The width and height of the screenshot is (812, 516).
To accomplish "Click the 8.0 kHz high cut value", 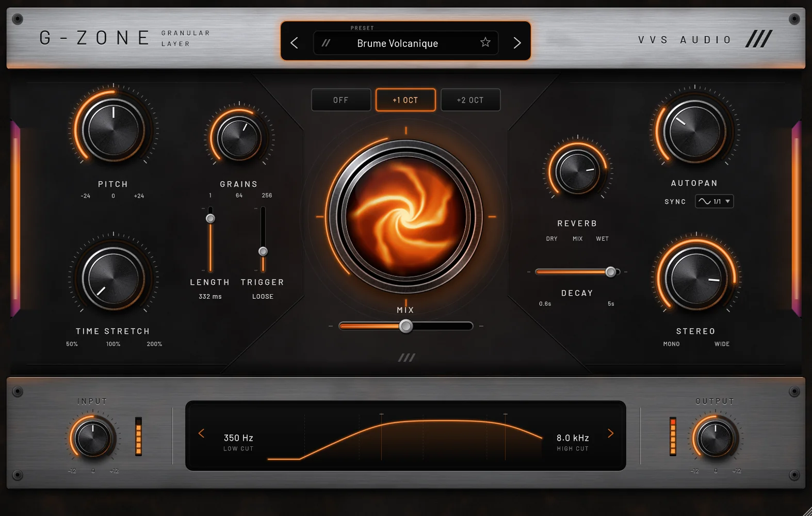I will (x=573, y=438).
